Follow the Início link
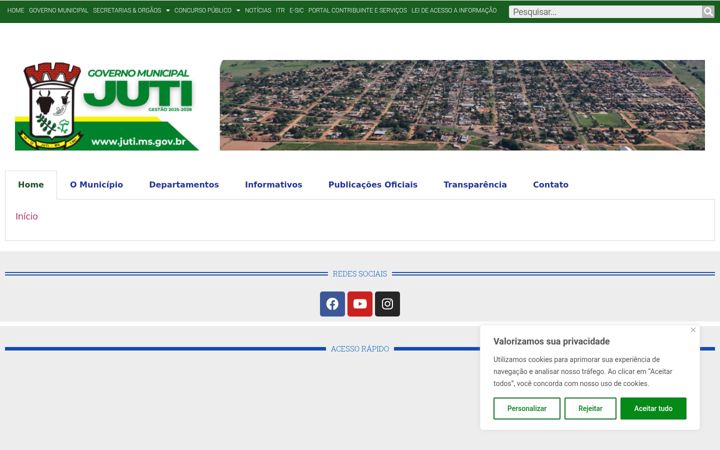The image size is (720, 450). tap(27, 216)
